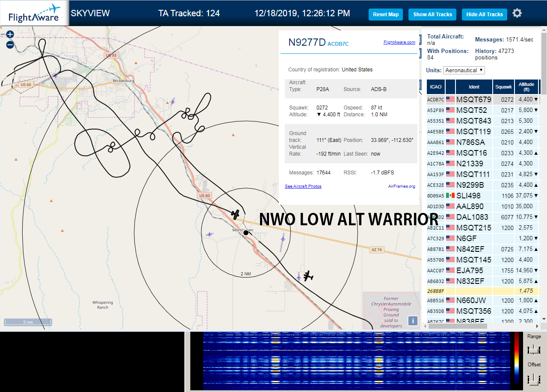Select the N660JW aircraft row
This screenshot has width=547, height=392.
(483, 300)
